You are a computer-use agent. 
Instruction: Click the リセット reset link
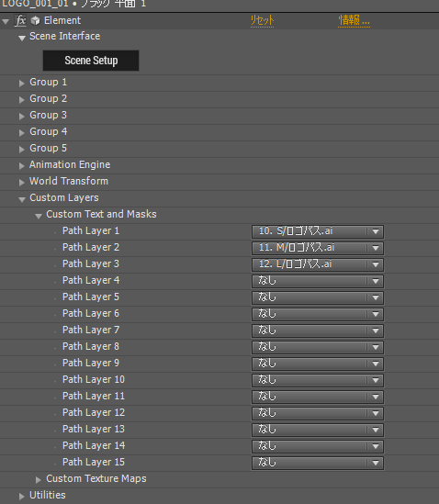coord(262,20)
